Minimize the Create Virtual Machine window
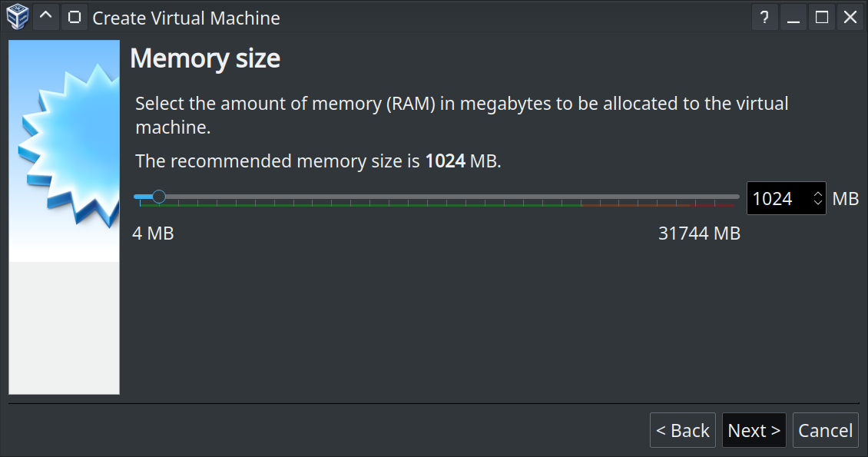Screen dimensions: 868x457 [x=793, y=17]
